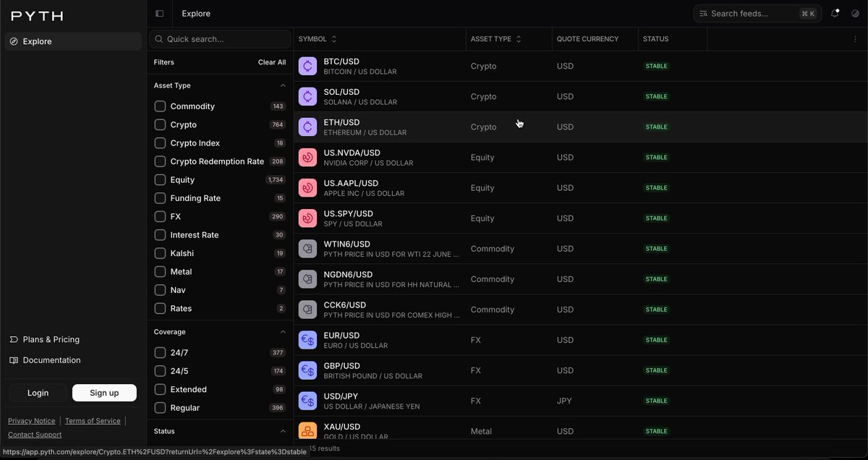This screenshot has height=460, width=868.
Task: Sort by the SYMBOL column arrows
Action: pyautogui.click(x=334, y=39)
